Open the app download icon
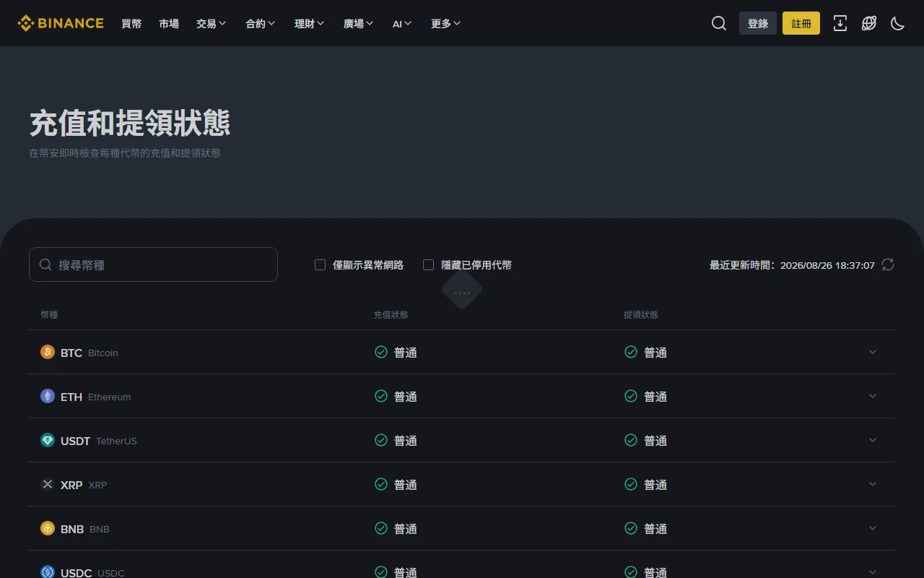The width and height of the screenshot is (924, 578). point(840,23)
